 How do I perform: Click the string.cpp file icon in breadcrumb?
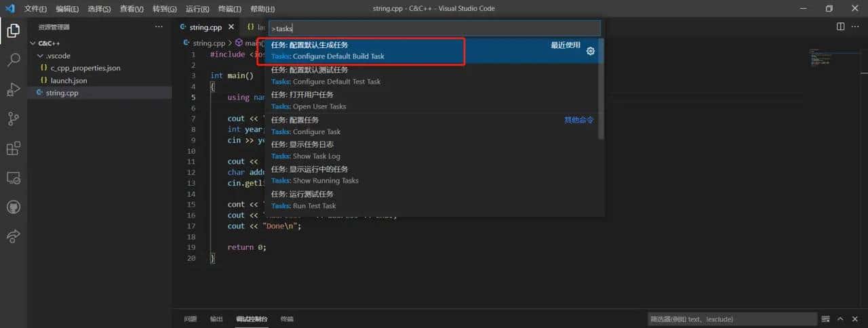(188, 43)
